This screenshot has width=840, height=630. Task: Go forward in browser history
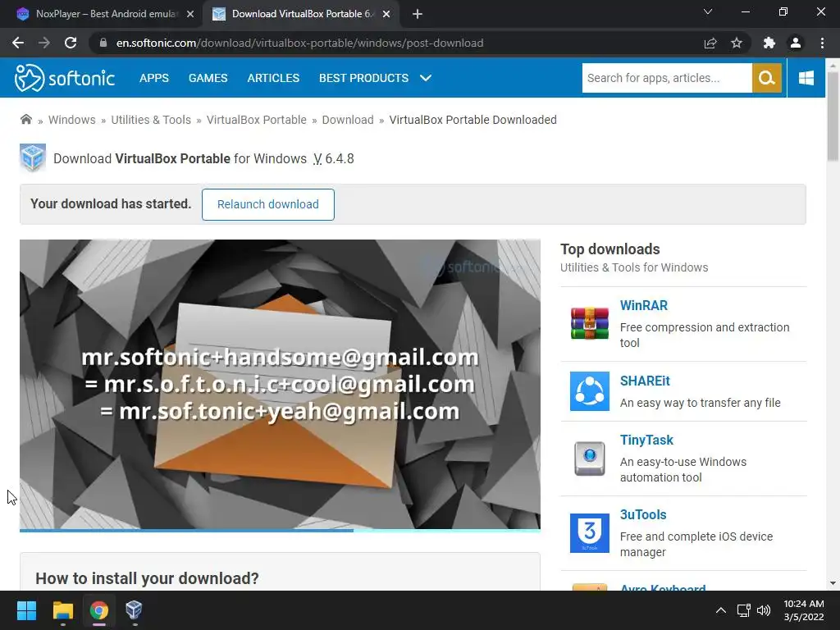(44, 43)
